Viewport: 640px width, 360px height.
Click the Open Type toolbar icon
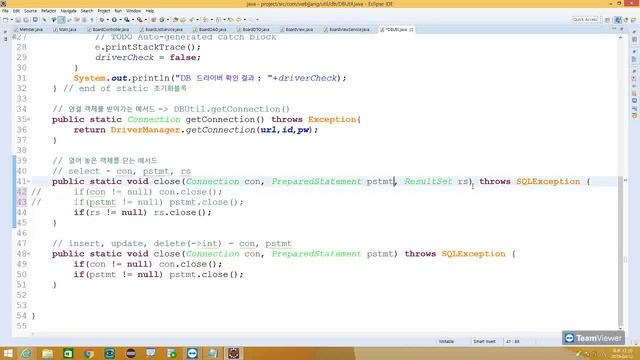[x=175, y=20]
